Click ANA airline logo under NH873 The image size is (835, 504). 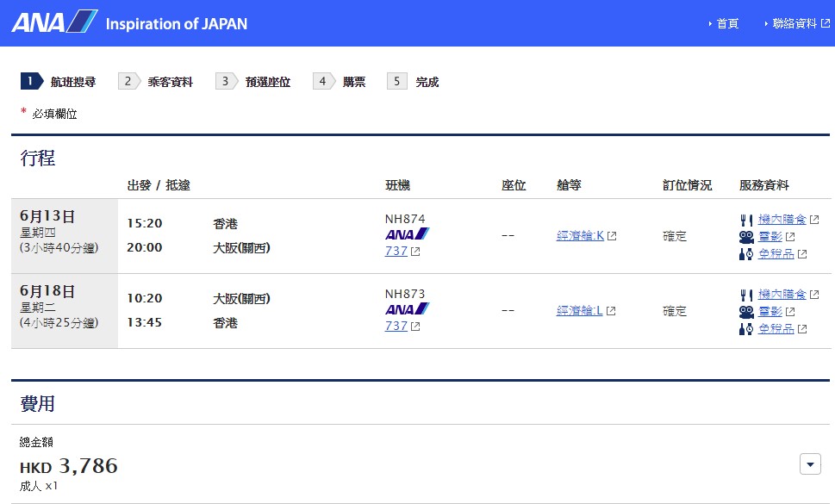(x=407, y=309)
